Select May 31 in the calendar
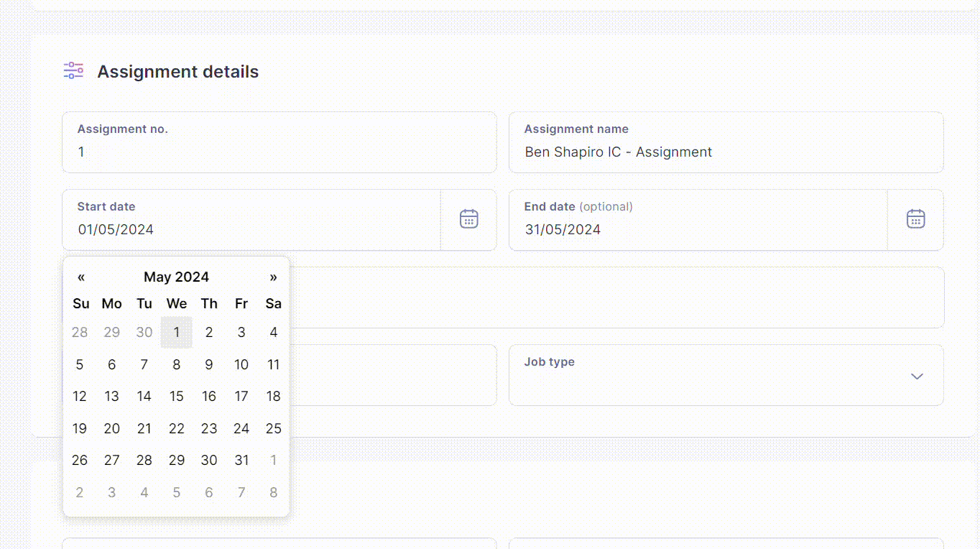Screen dimensions: 980x549 [x=241, y=461]
